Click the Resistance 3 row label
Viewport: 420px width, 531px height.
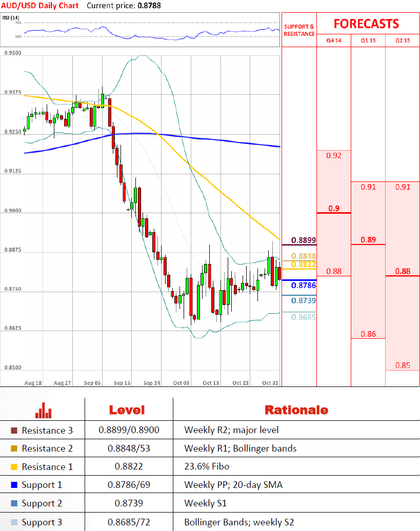(47, 431)
